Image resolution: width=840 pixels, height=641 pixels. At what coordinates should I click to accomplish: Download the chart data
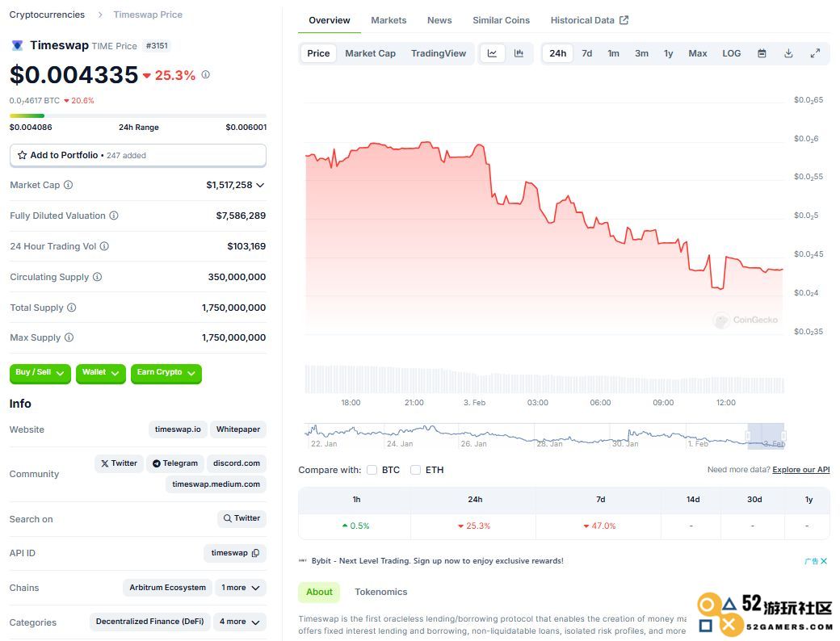[788, 53]
